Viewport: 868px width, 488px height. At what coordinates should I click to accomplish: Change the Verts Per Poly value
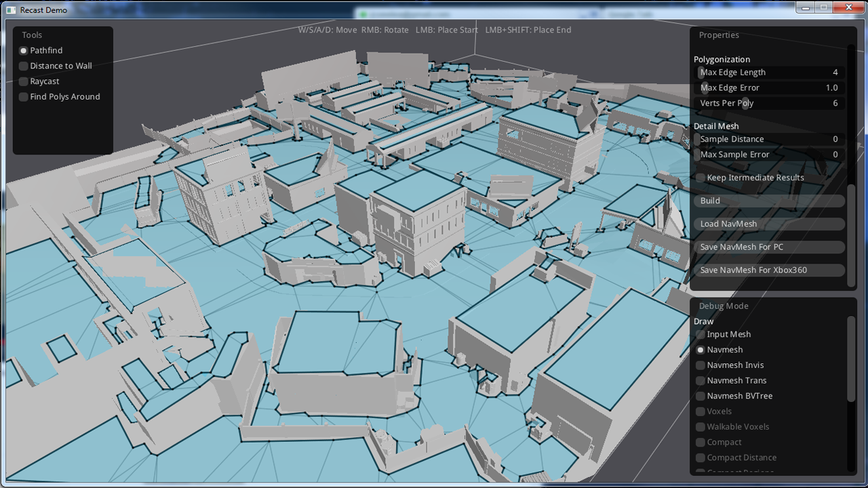(x=769, y=103)
